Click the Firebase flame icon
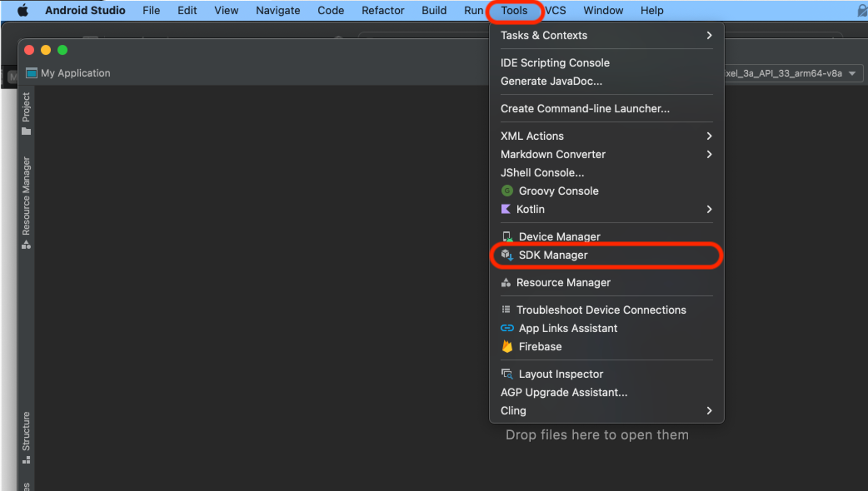 click(x=507, y=346)
